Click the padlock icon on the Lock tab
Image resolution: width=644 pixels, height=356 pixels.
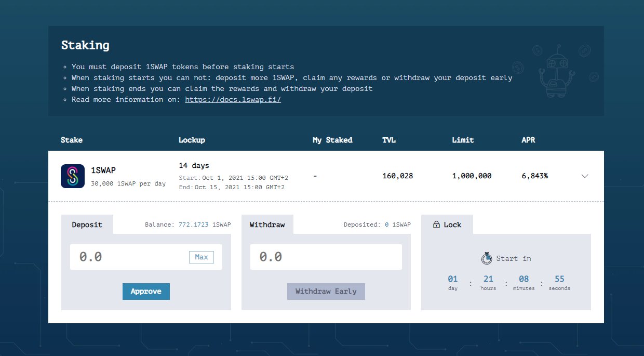(x=435, y=225)
